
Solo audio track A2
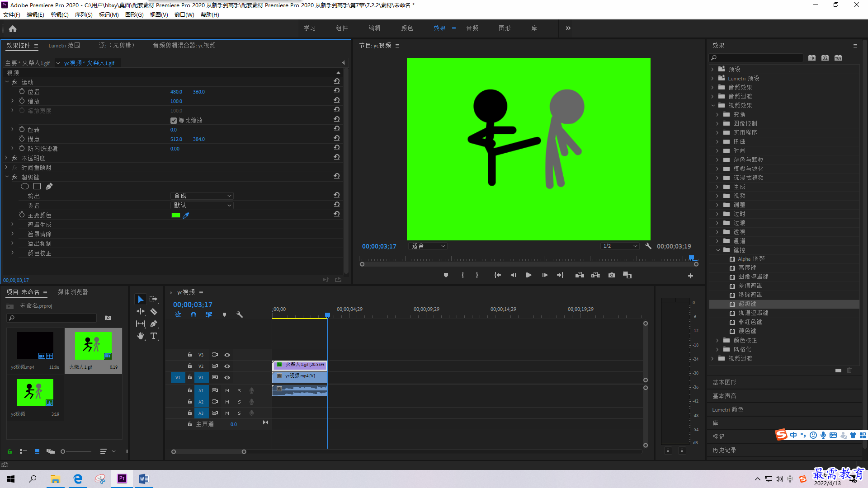coord(239,402)
